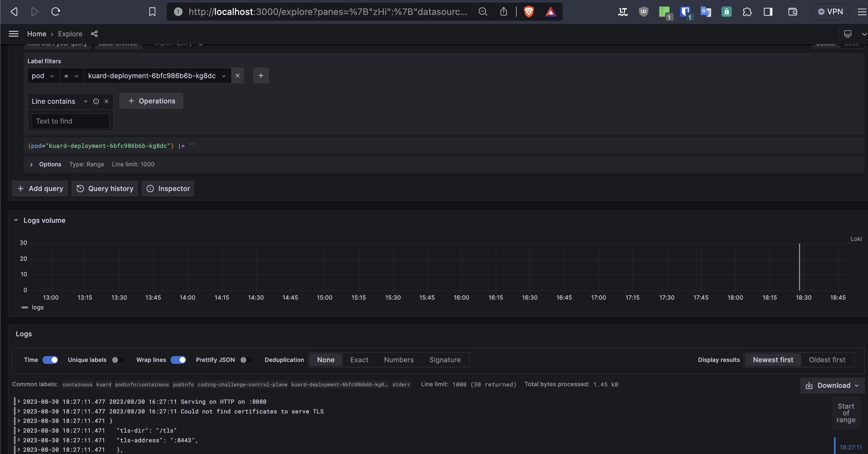868x454 pixels.
Task: Toggle the TV kiosk mode icon
Action: click(x=848, y=34)
